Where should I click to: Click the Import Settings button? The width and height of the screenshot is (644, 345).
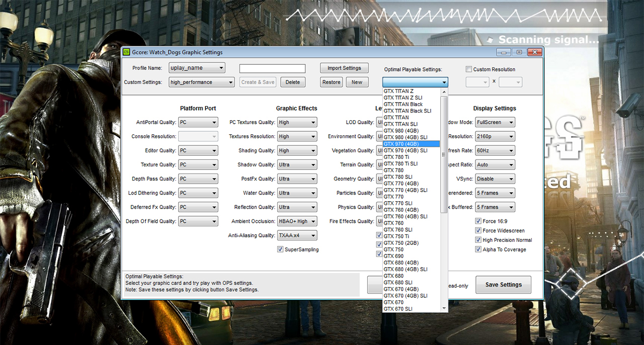coord(344,68)
